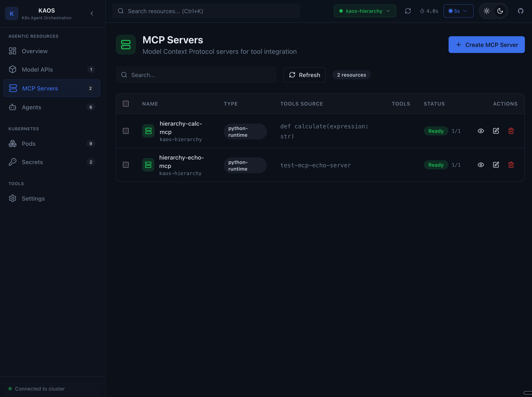This screenshot has width=532, height=397.
Task: Open the Secrets panel
Action: pyautogui.click(x=32, y=162)
